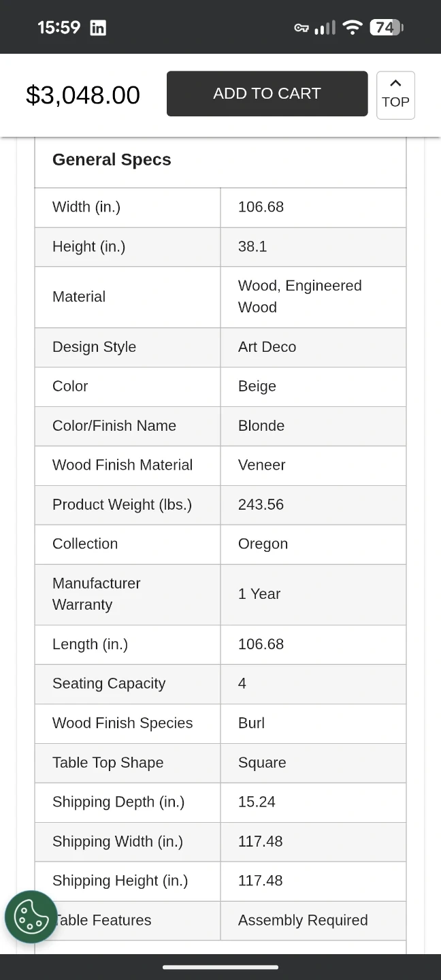Tap the General Specs header
Image resolution: width=441 pixels, height=980 pixels.
pyautogui.click(x=112, y=160)
